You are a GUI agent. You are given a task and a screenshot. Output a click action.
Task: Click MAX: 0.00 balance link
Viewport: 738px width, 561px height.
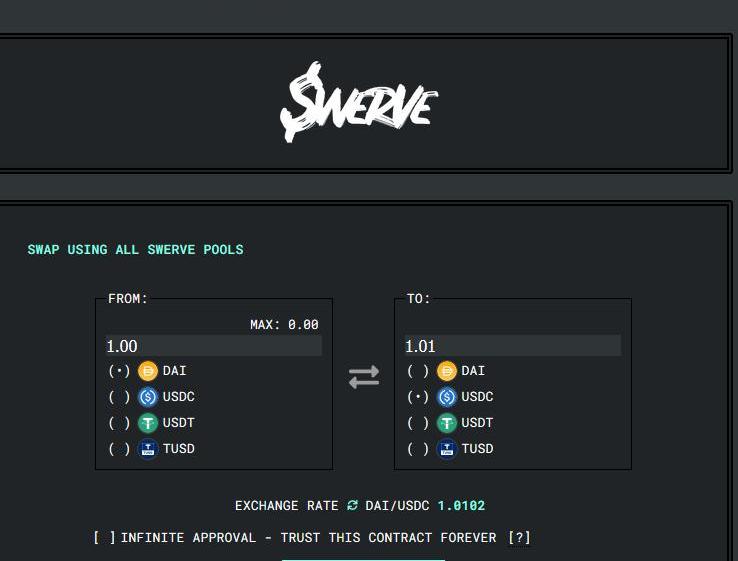point(284,325)
